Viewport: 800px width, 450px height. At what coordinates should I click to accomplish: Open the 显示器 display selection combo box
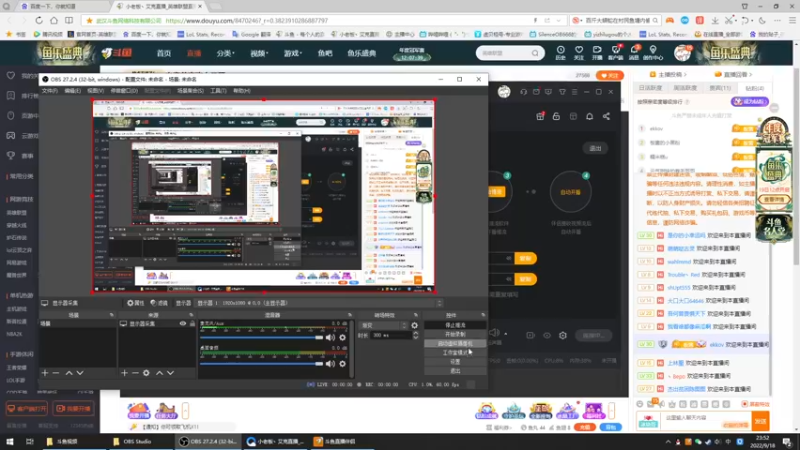[320, 303]
